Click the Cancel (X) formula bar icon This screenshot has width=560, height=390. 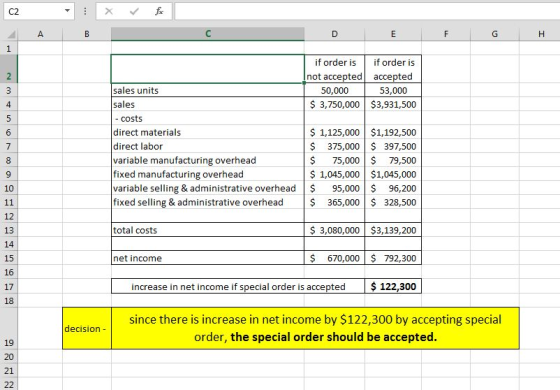(109, 11)
